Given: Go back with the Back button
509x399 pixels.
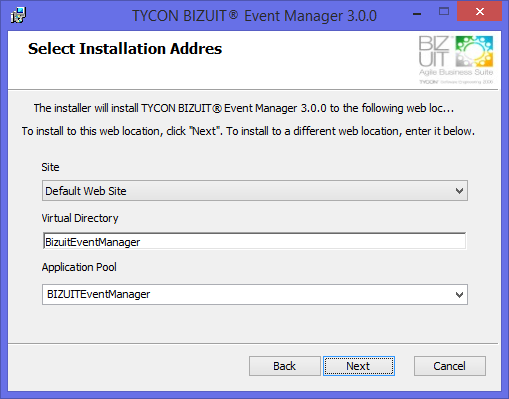Looking at the screenshot, I should pos(285,366).
